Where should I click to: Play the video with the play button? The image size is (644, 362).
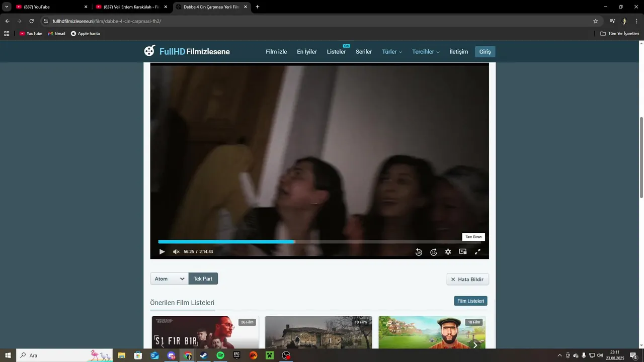click(x=162, y=252)
